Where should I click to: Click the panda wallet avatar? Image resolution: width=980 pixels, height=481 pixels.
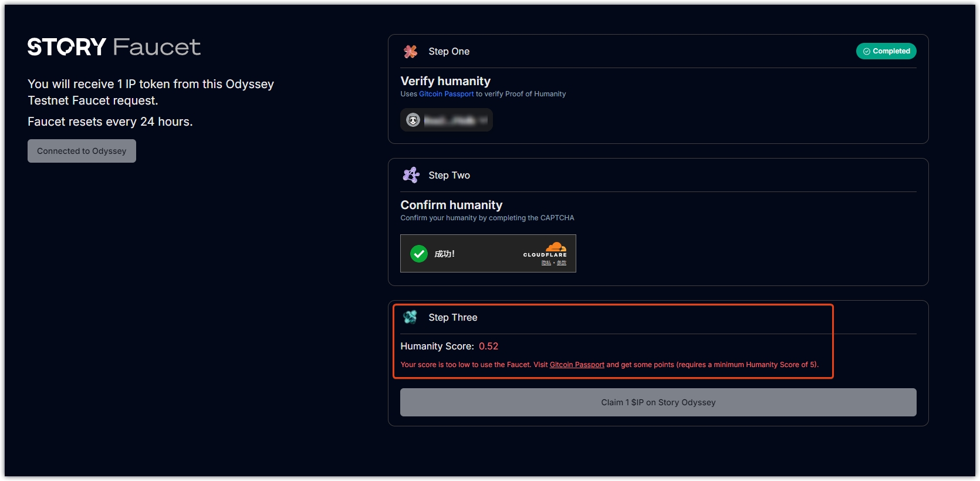coord(413,120)
